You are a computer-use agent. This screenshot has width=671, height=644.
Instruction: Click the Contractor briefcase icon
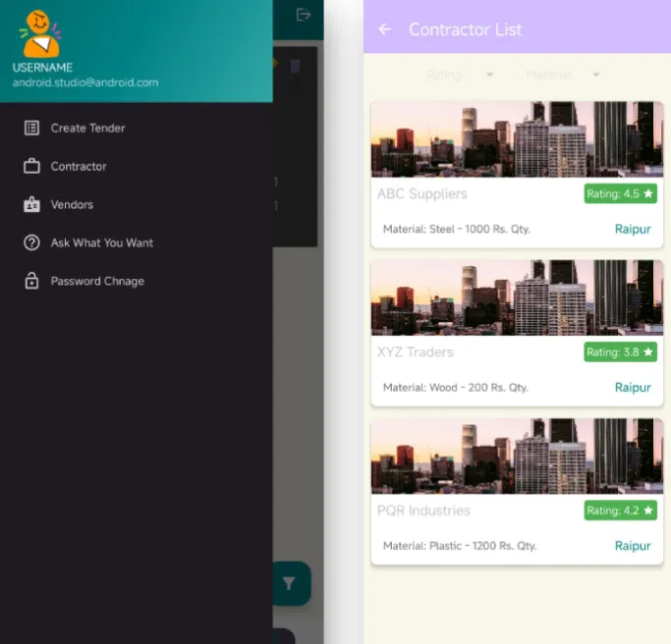pyautogui.click(x=31, y=166)
